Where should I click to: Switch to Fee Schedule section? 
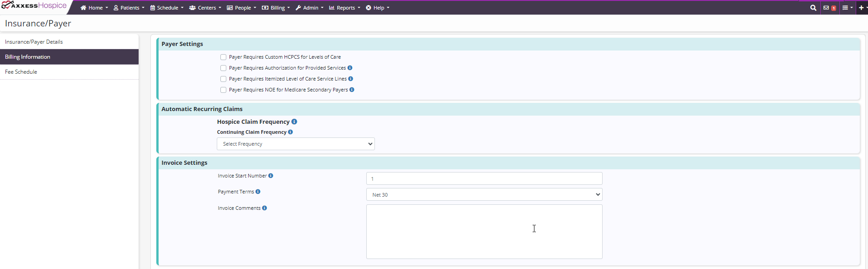[x=21, y=72]
